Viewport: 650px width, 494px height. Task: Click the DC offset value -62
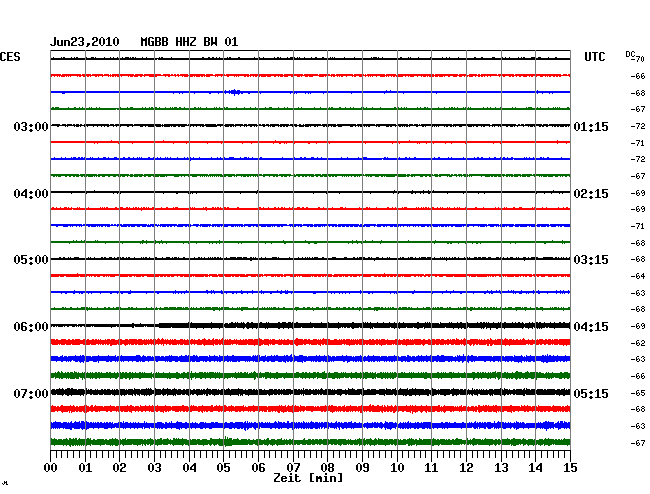pos(638,343)
